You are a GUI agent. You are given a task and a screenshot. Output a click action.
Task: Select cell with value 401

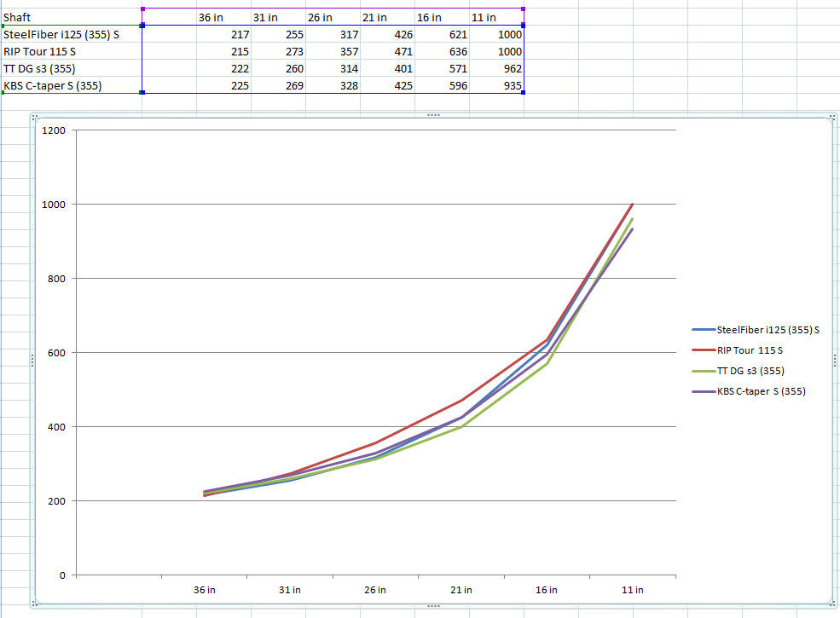(x=388, y=68)
